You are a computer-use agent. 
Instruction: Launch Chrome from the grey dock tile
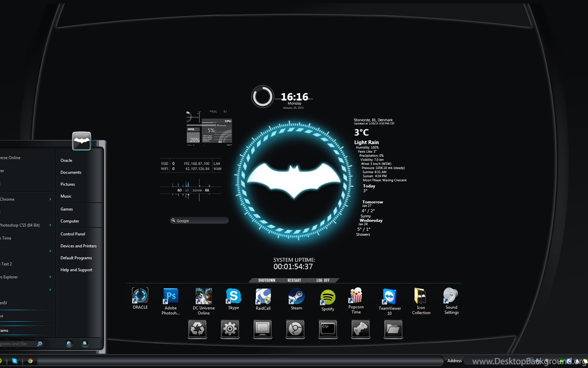coord(295,329)
